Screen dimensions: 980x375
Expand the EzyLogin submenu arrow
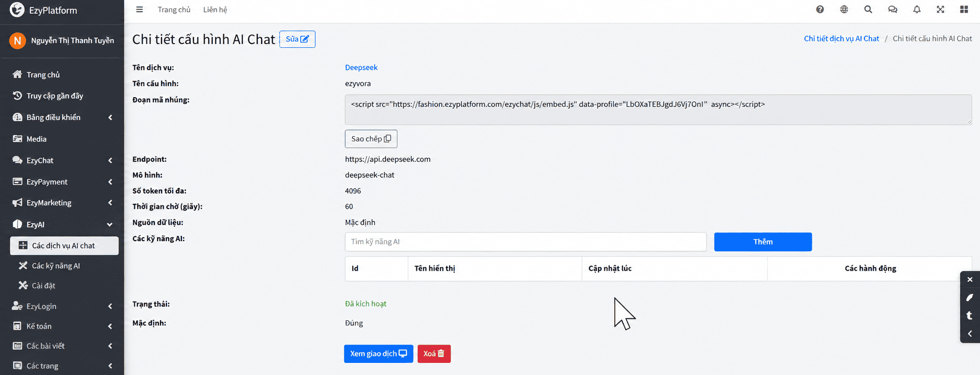coord(110,306)
